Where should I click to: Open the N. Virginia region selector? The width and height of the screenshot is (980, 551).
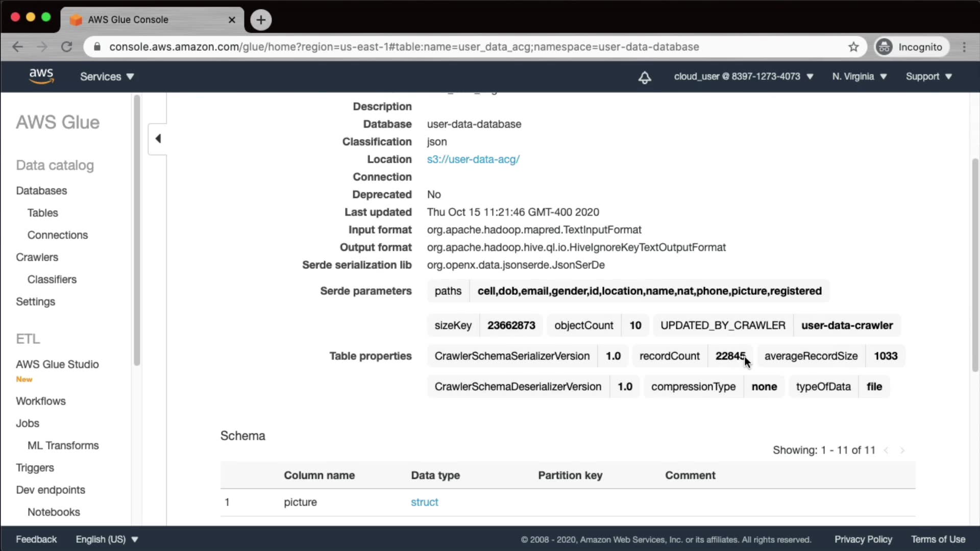[x=859, y=77]
